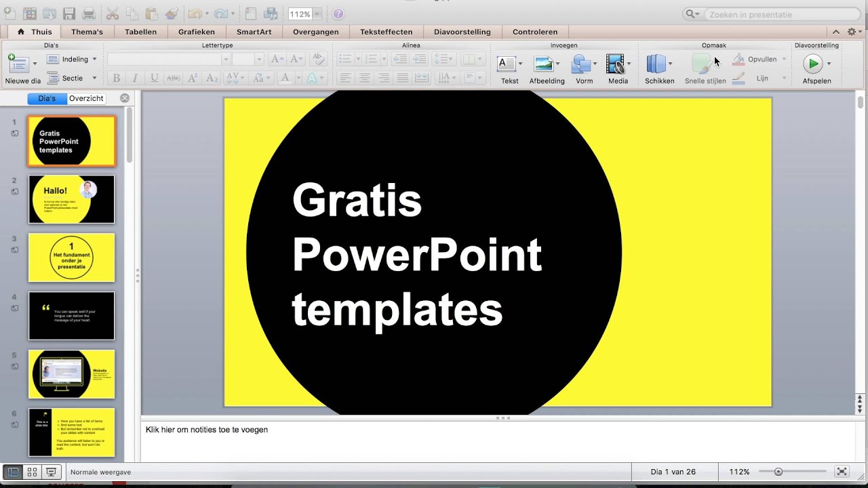
Task: Cut selection with scissors icon
Action: [113, 14]
